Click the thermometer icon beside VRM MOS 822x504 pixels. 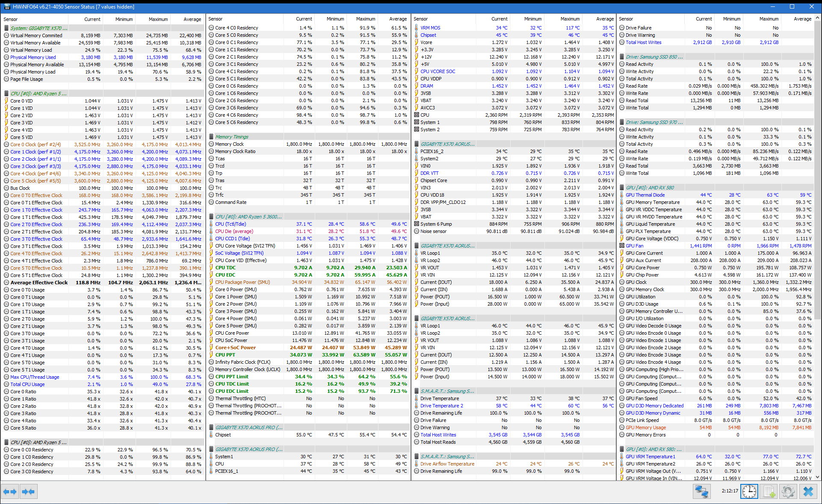[x=417, y=28]
